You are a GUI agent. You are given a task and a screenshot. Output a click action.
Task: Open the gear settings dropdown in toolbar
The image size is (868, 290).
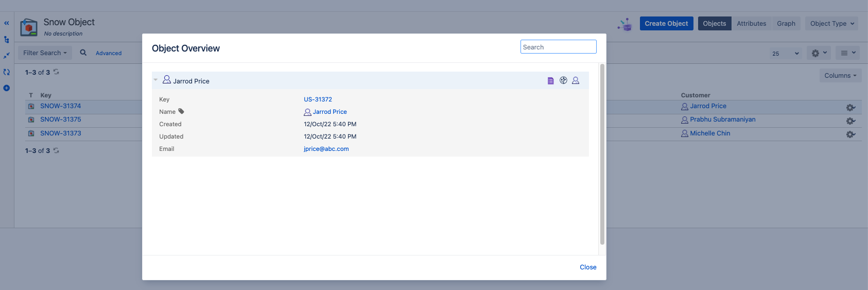(x=819, y=53)
